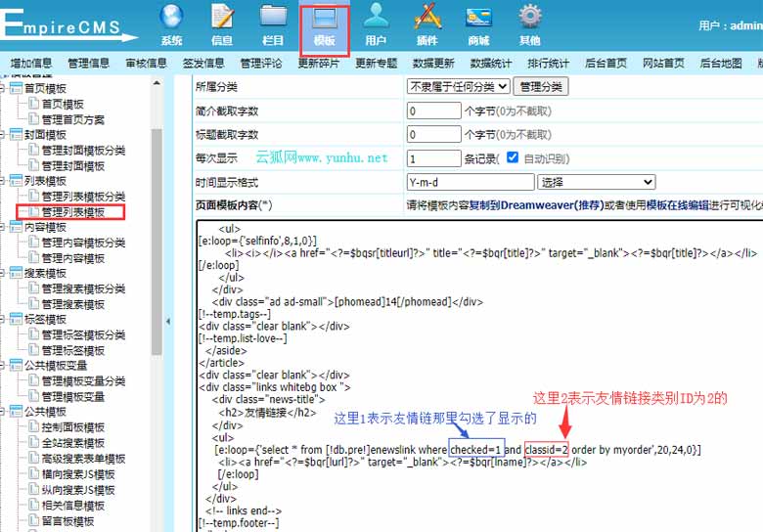
Task: Click the 公共模板 folder icon in tree
Action: [16, 412]
